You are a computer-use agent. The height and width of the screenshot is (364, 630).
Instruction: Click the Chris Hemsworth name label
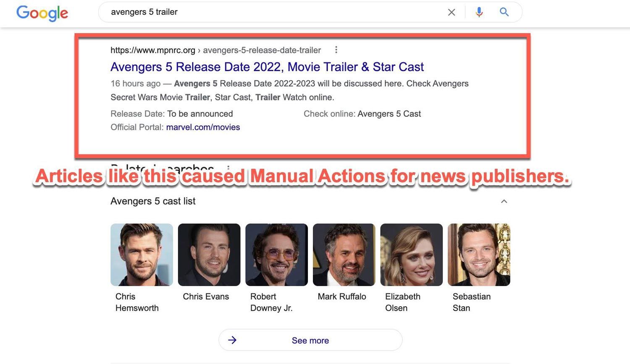(137, 302)
